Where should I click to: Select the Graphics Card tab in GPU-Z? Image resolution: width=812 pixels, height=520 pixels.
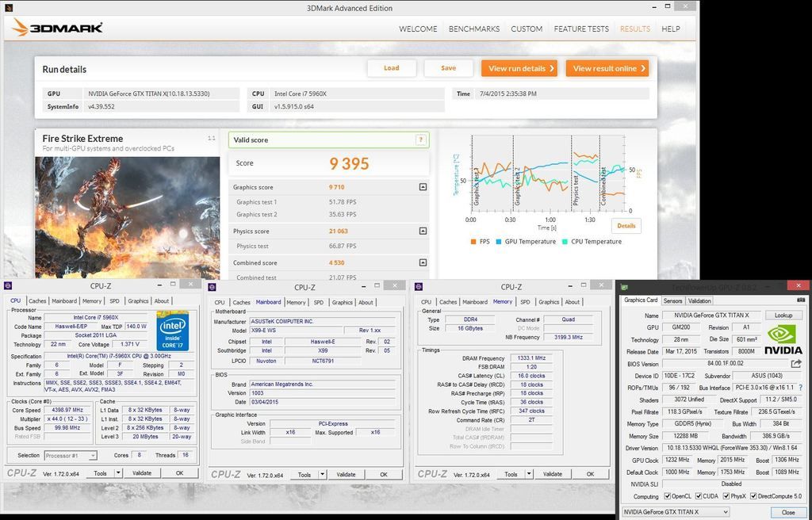[x=641, y=300]
